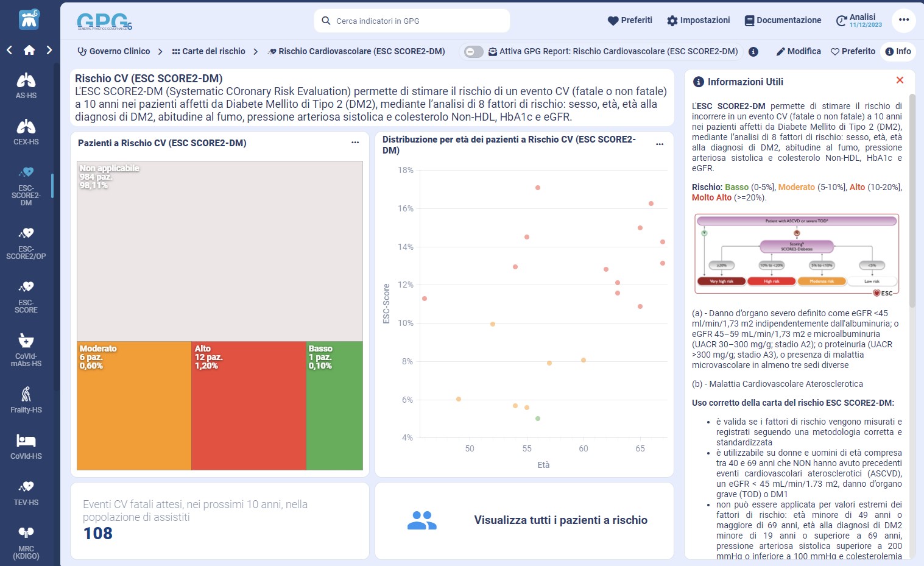Open Impostazioni in top menu
Screen dimensions: 924x566
(x=698, y=20)
